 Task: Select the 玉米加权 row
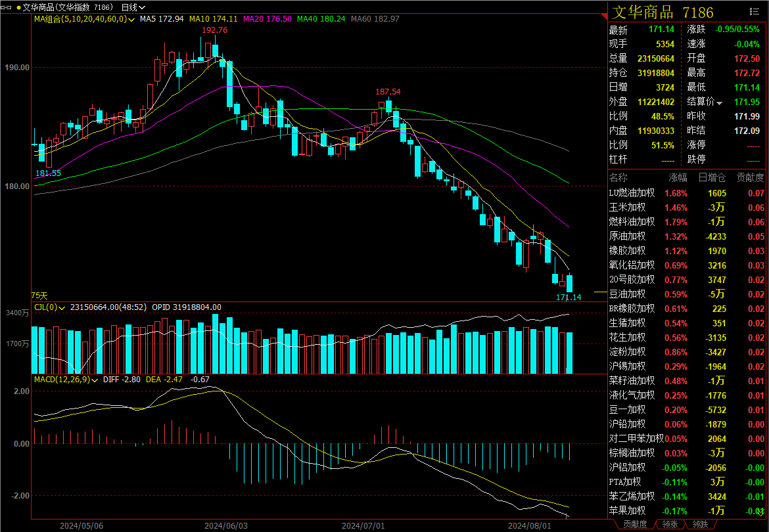coord(687,208)
